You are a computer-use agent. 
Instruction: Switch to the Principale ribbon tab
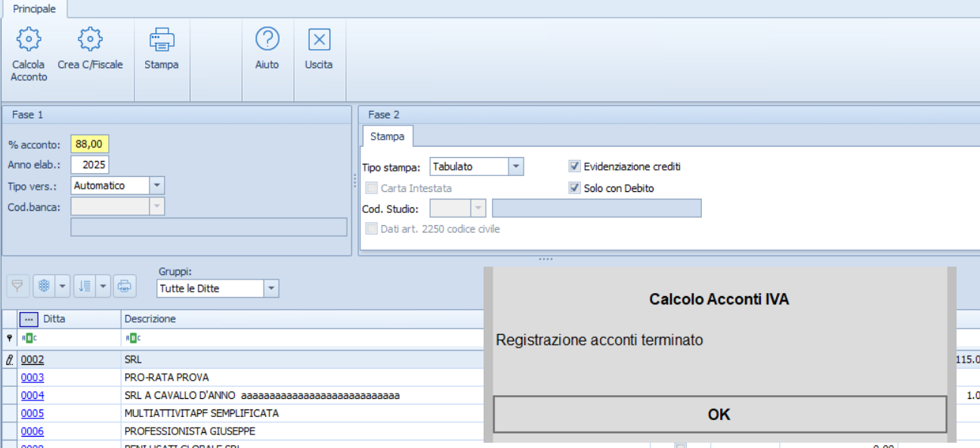point(34,9)
